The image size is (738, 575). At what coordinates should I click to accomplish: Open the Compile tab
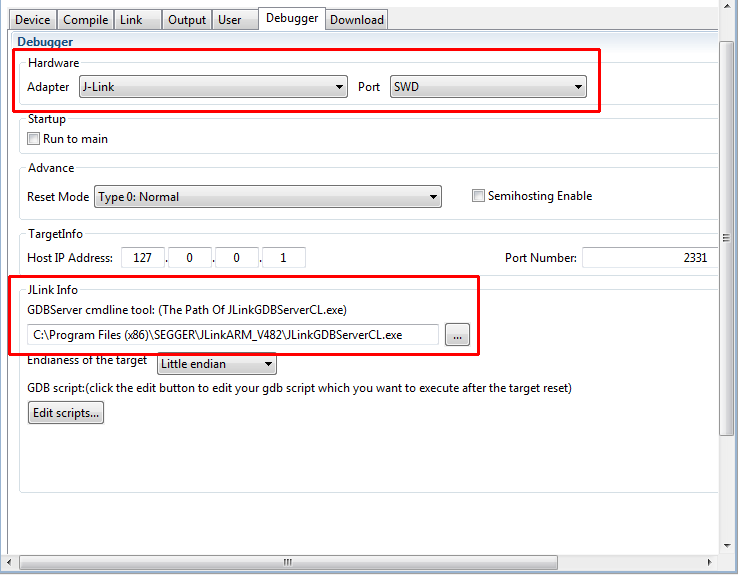(85, 20)
